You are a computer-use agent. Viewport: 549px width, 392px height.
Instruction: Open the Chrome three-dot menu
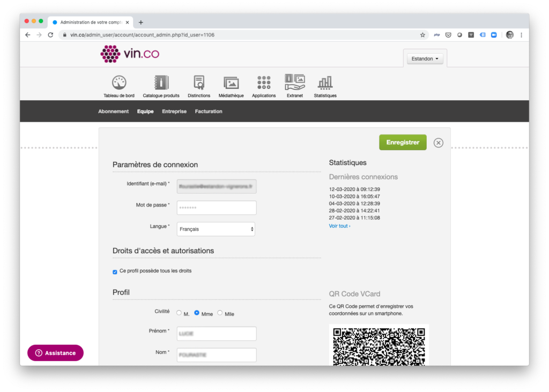click(521, 35)
